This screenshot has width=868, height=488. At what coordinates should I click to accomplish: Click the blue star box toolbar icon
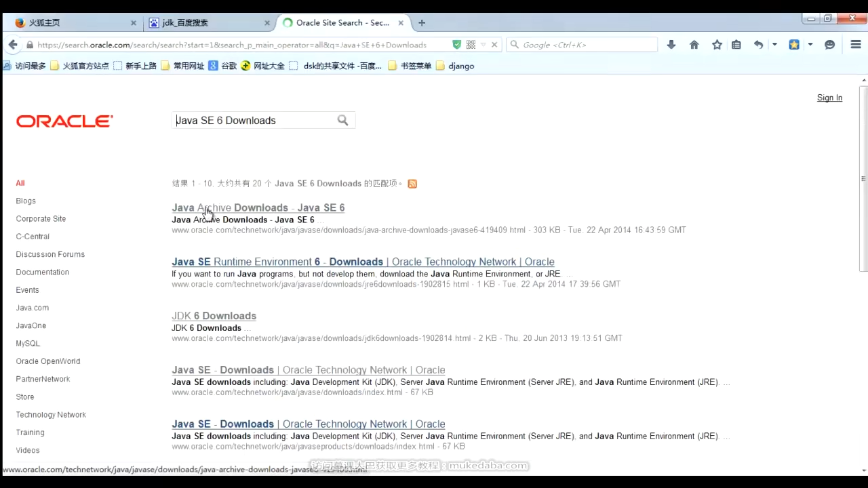[x=794, y=45]
